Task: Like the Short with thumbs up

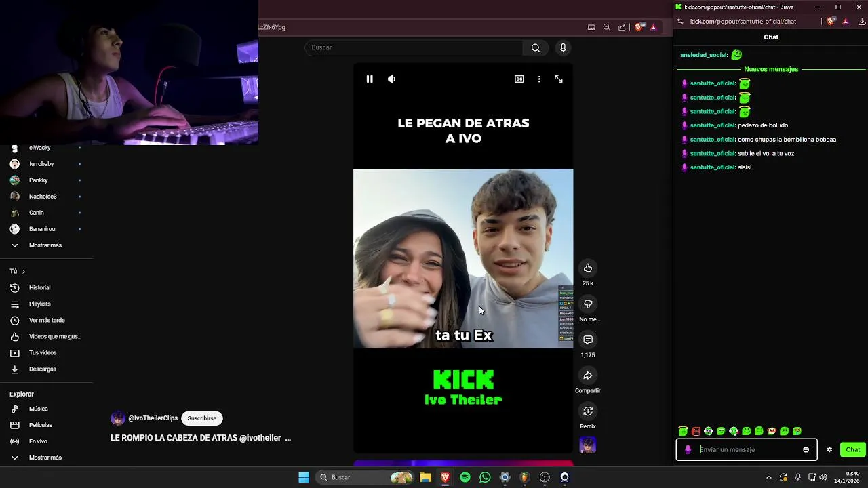Action: 588,268
